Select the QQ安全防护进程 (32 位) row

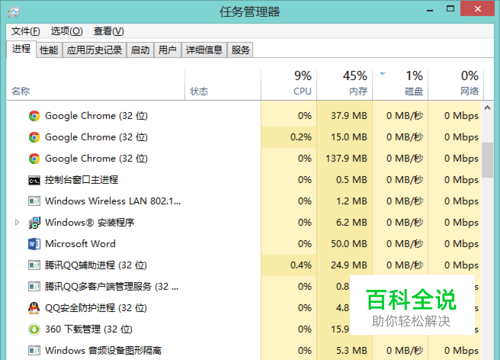click(x=244, y=308)
